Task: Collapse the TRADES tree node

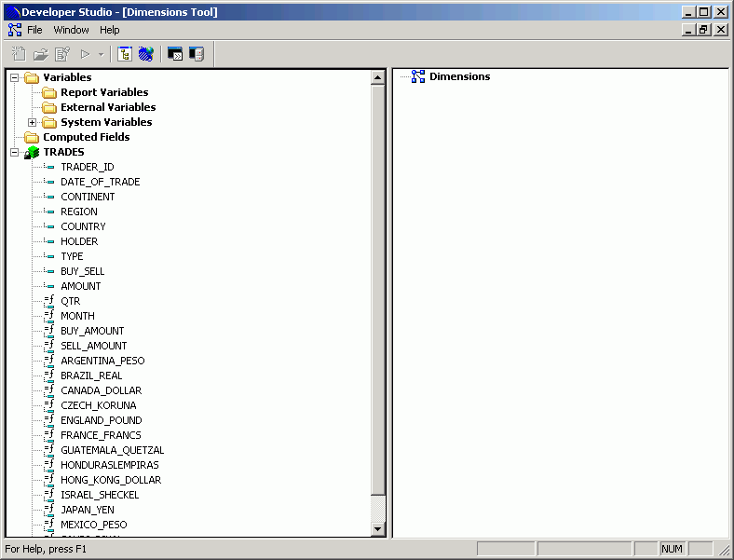Action: [x=14, y=152]
